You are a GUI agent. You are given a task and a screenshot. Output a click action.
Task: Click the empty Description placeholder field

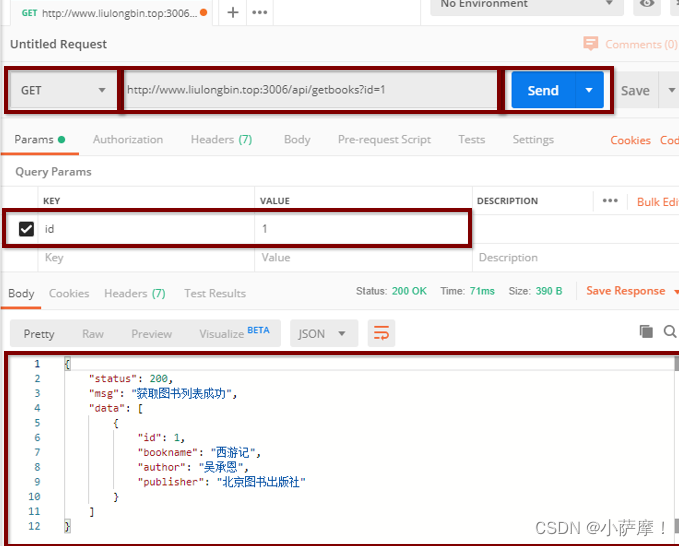pos(576,258)
